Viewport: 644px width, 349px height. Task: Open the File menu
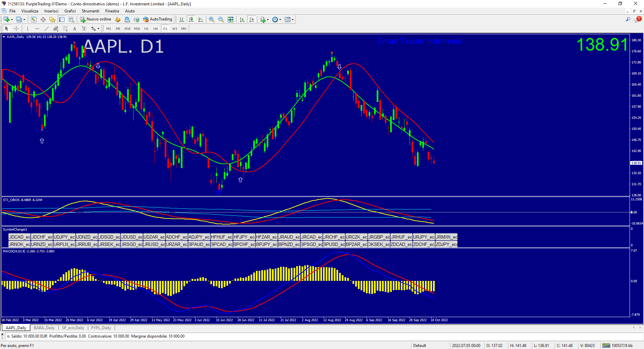click(12, 11)
